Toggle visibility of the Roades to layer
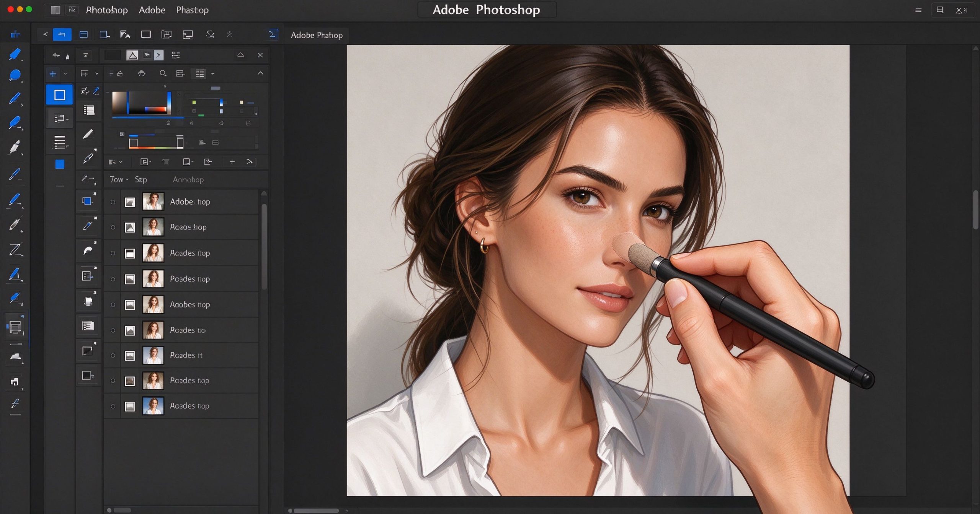Screen dimensions: 980x514 (113, 330)
